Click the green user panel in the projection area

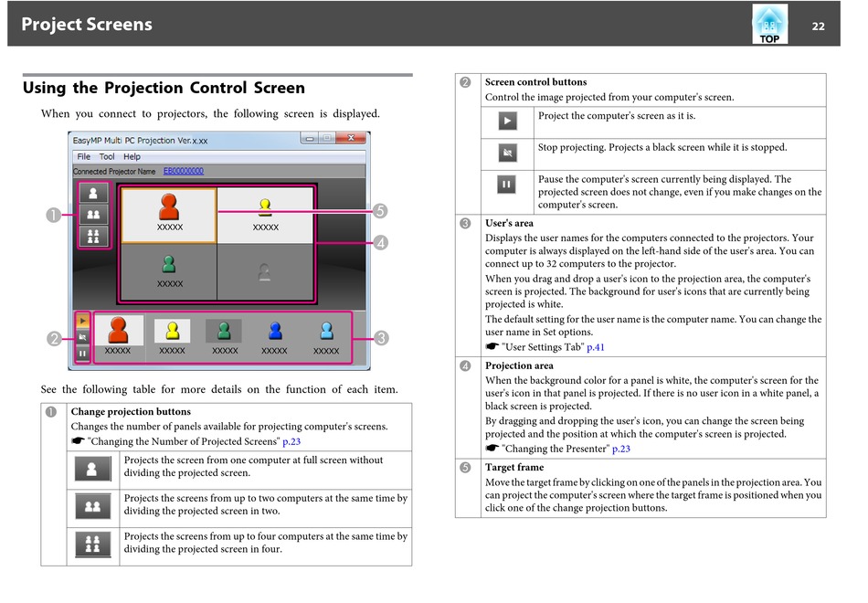169,272
